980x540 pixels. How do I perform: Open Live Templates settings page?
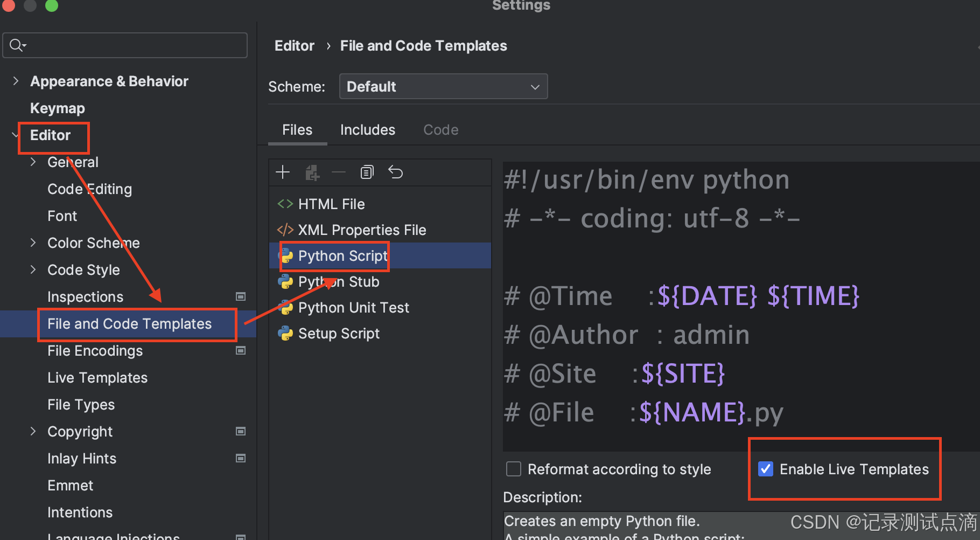coord(97,377)
